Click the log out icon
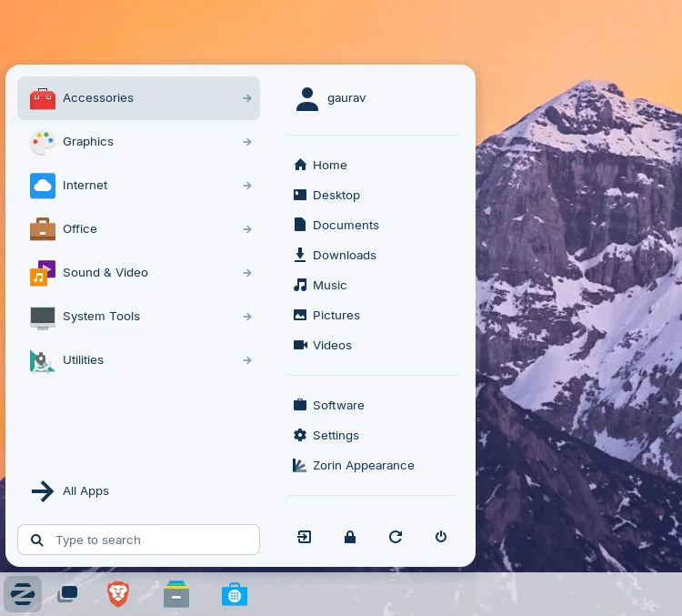Viewport: 682px width, 616px height. (304, 537)
